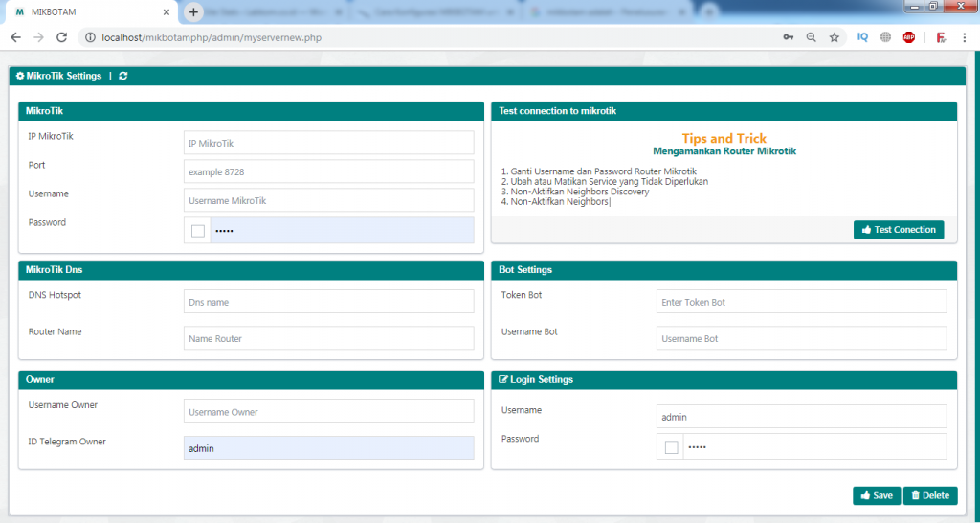Click the red F extension icon

[941, 37]
